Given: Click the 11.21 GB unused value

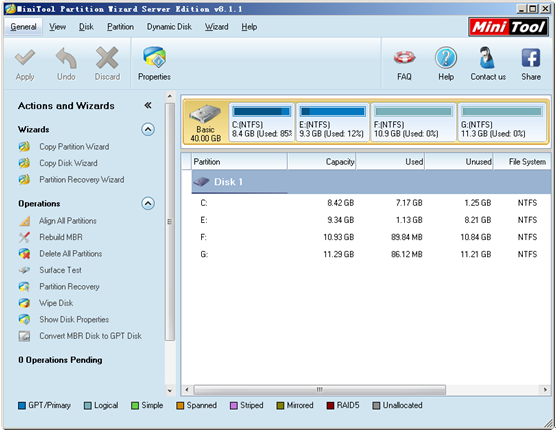Looking at the screenshot, I should coord(476,254).
